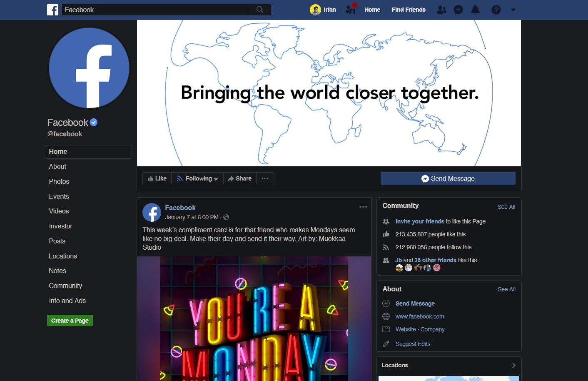Click 212,960,056 people follow this
Viewport: 588px width, 381px height.
(x=434, y=247)
